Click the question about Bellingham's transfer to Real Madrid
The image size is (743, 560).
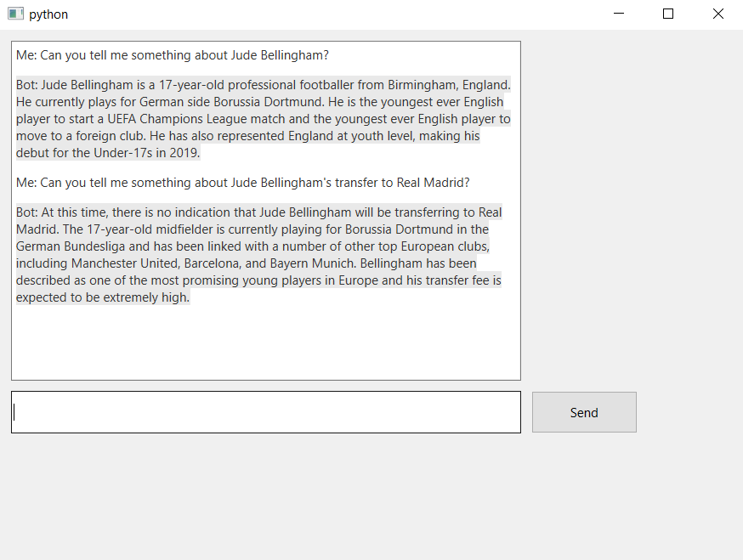click(242, 183)
